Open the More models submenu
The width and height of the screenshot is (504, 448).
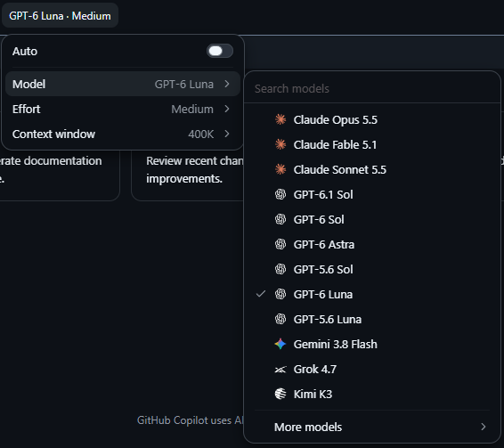[x=372, y=427]
